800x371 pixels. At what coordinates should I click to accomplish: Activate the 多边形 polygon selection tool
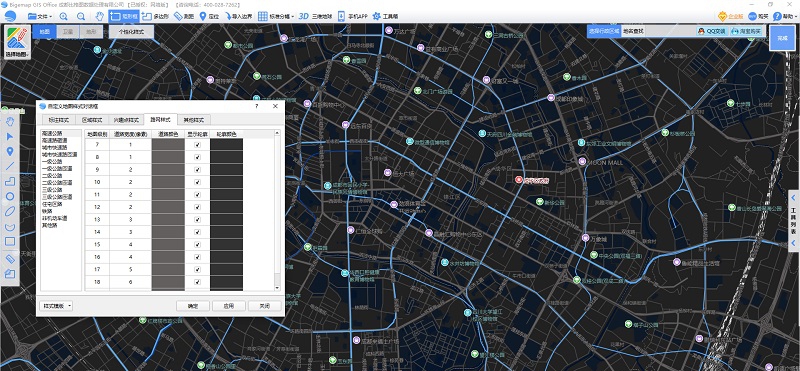[x=156, y=16]
